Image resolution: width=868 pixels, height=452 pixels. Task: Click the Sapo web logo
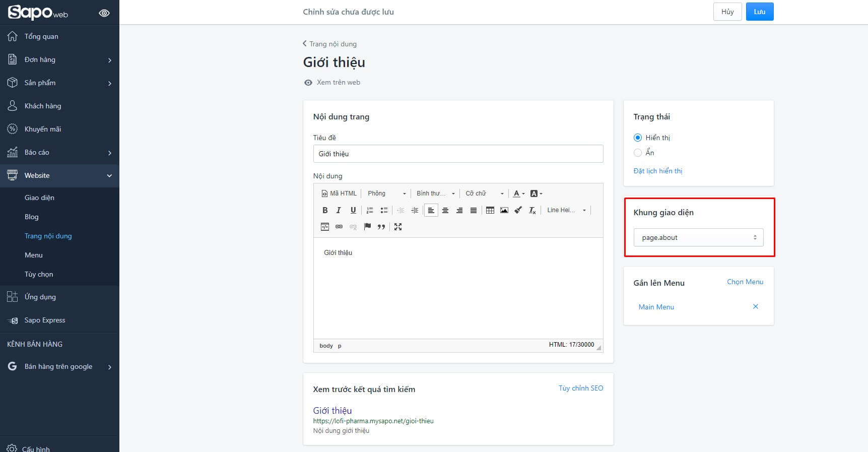tap(38, 12)
